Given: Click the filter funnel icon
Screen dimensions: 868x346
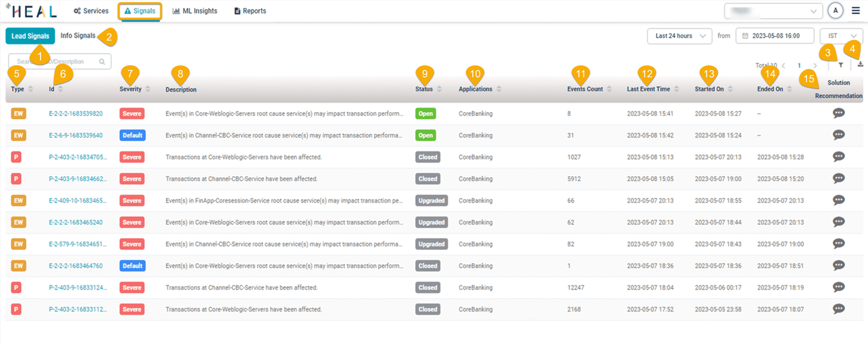Looking at the screenshot, I should pos(841,65).
